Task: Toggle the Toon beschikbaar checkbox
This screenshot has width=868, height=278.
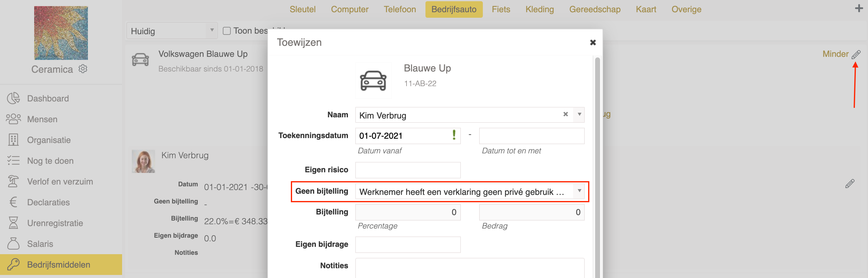Action: tap(227, 31)
